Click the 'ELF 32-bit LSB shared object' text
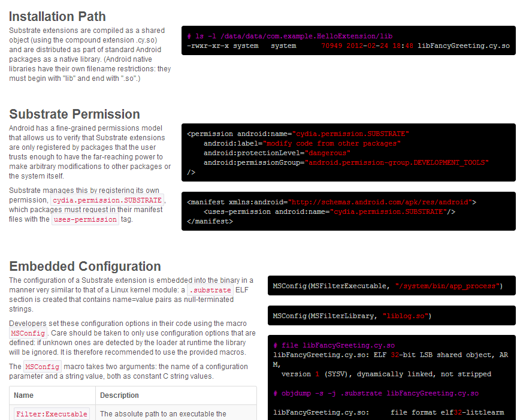The width and height of the screenshot is (526, 420). click(x=433, y=355)
